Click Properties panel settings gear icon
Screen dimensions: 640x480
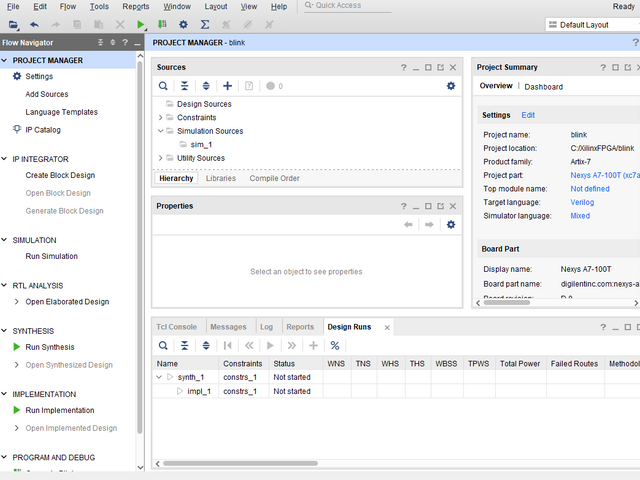tap(451, 224)
